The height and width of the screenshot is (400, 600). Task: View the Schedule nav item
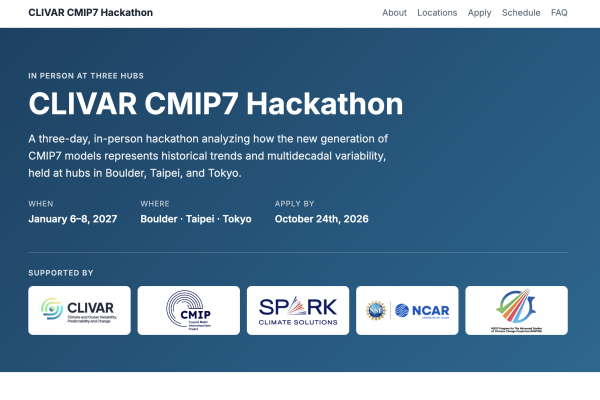pos(521,13)
